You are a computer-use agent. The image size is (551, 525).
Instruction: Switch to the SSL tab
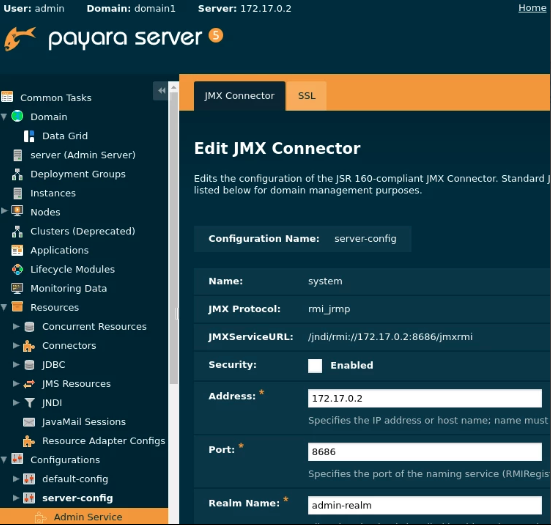306,96
